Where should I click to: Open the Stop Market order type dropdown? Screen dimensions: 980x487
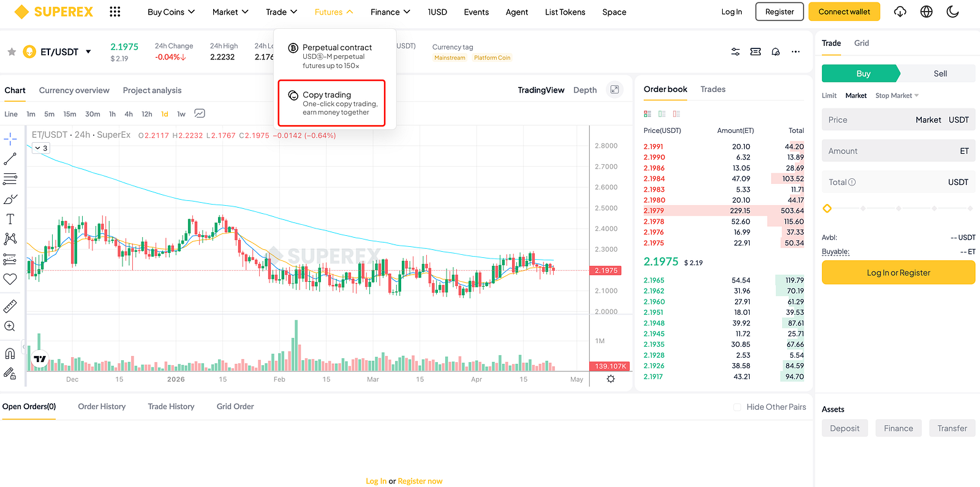point(897,96)
